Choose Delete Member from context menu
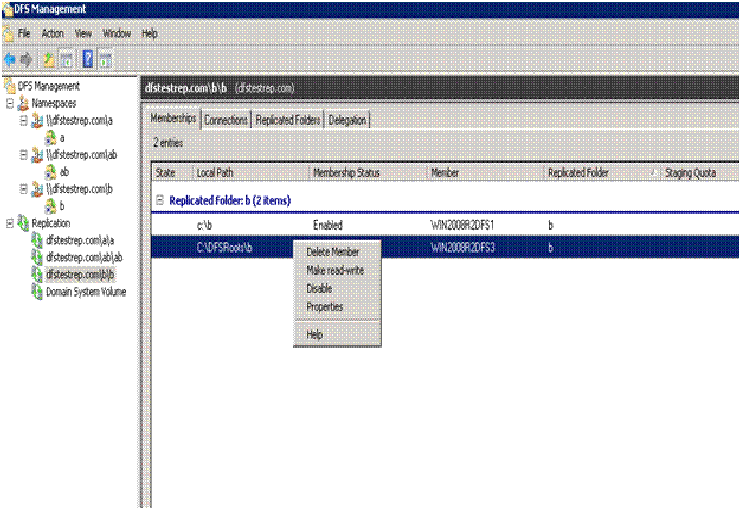Image resolution: width=739 pixels, height=508 pixels. click(x=332, y=252)
